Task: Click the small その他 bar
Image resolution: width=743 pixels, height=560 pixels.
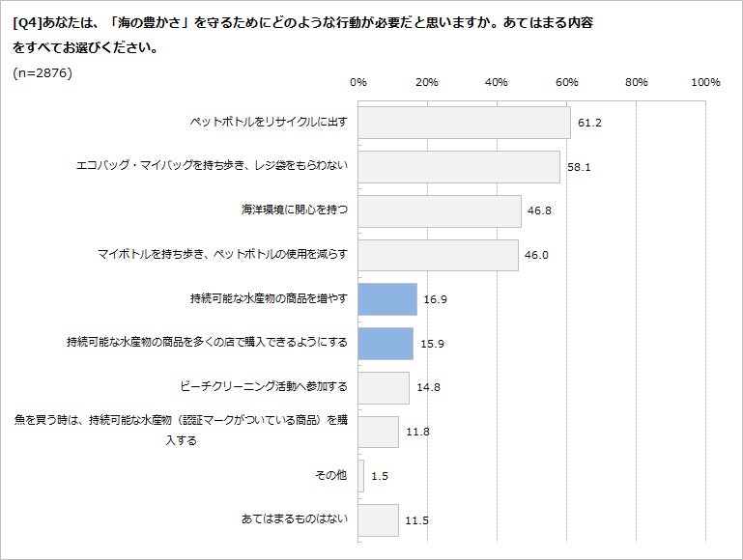Action: tap(361, 476)
